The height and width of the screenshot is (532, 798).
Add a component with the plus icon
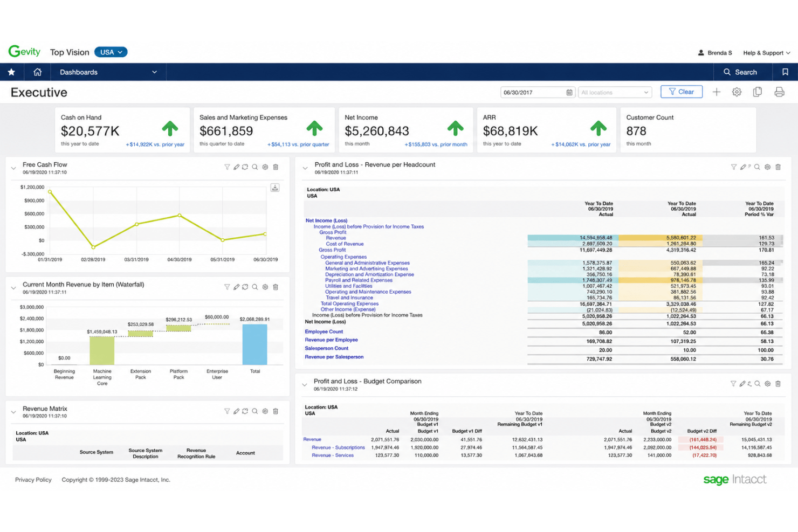click(716, 92)
